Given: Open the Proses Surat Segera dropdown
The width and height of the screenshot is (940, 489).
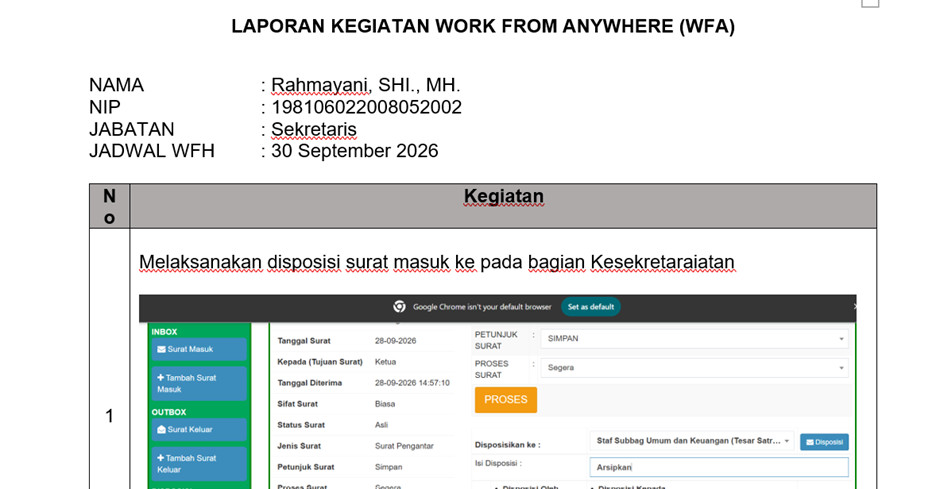Looking at the screenshot, I should click(694, 368).
